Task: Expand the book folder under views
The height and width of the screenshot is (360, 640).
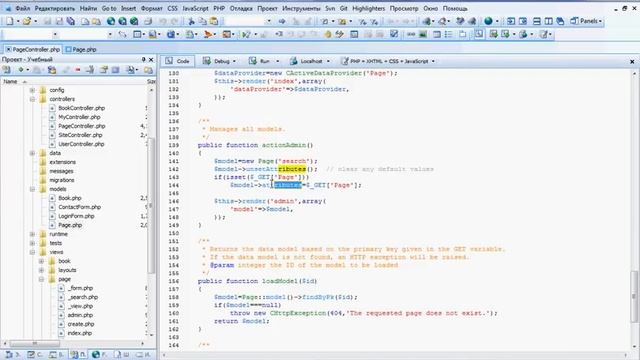Action: pyautogui.click(x=41, y=261)
